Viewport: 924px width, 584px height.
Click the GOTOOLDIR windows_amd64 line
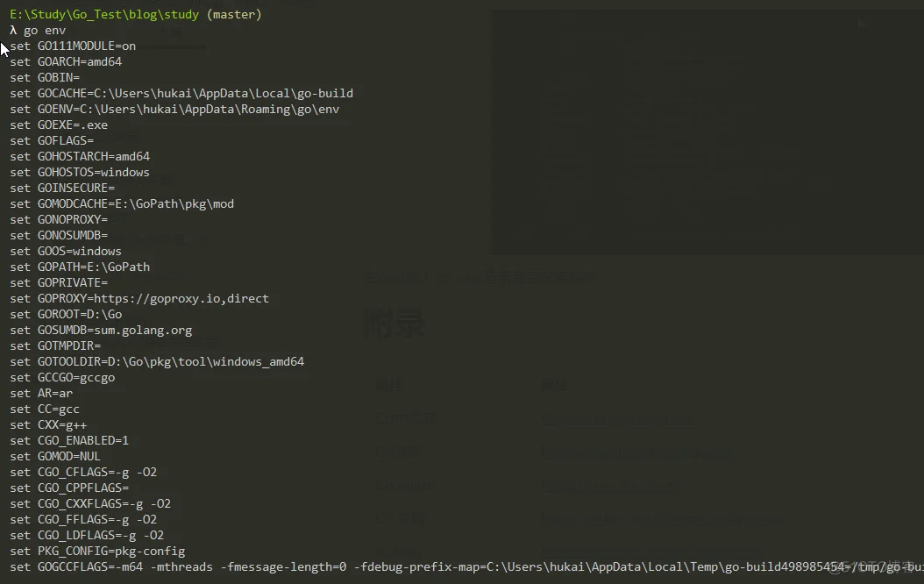[x=157, y=362]
